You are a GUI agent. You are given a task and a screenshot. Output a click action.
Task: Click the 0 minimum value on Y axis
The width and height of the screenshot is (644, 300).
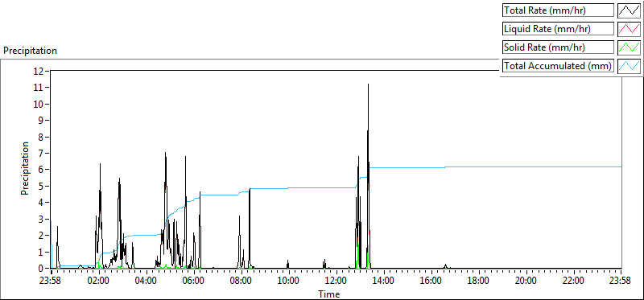click(x=41, y=269)
